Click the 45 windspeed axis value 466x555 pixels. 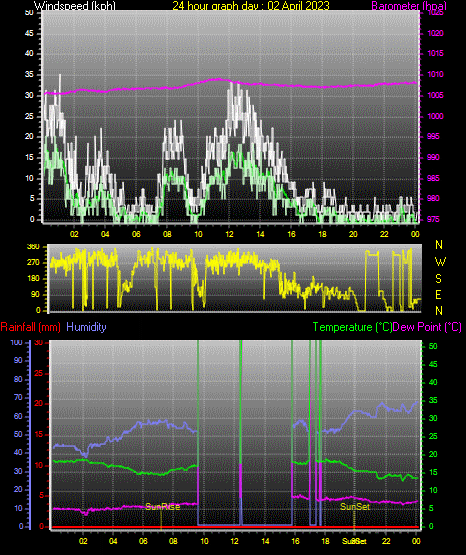[x=29, y=33]
